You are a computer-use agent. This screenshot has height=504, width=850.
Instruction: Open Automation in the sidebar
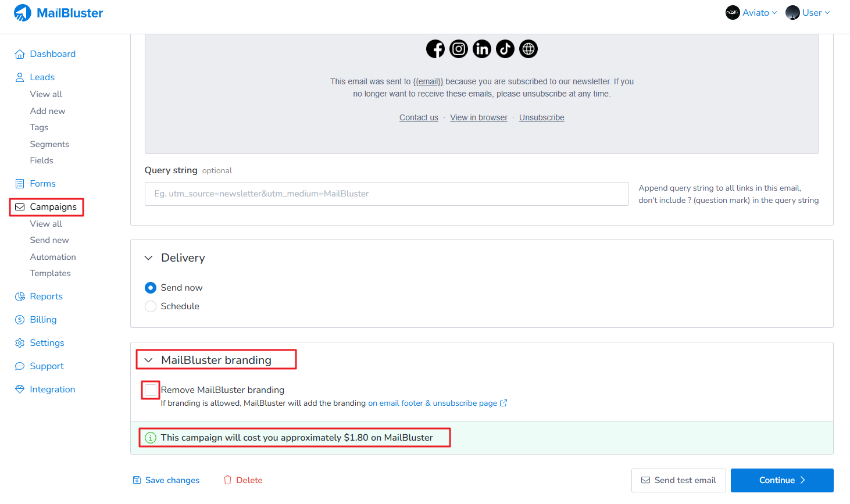tap(53, 257)
